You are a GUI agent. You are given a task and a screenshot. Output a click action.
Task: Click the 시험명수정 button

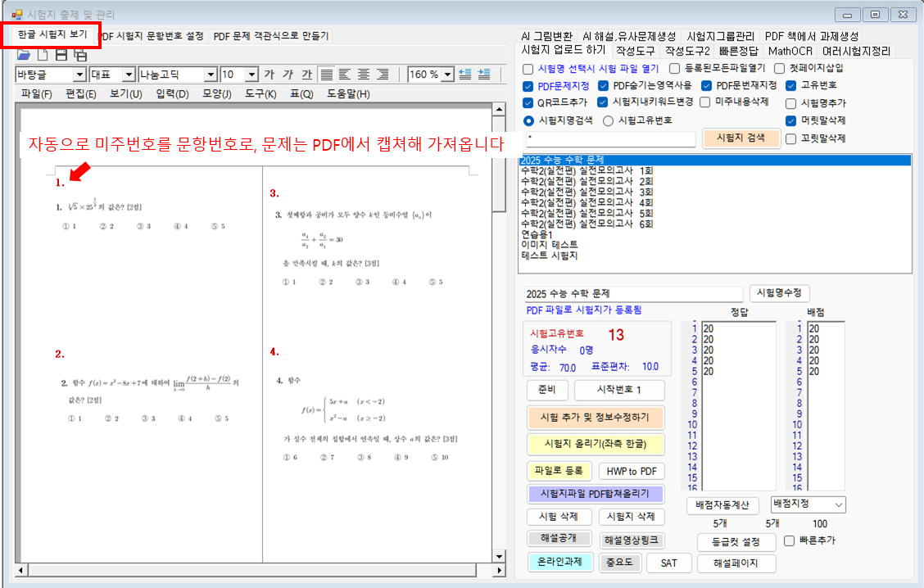(780, 293)
